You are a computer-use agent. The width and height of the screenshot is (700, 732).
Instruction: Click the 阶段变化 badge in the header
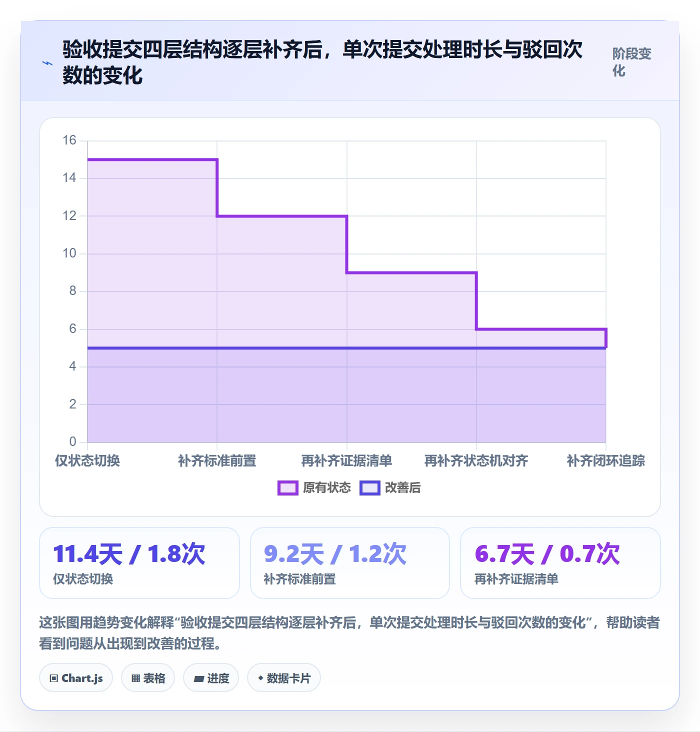[632, 62]
